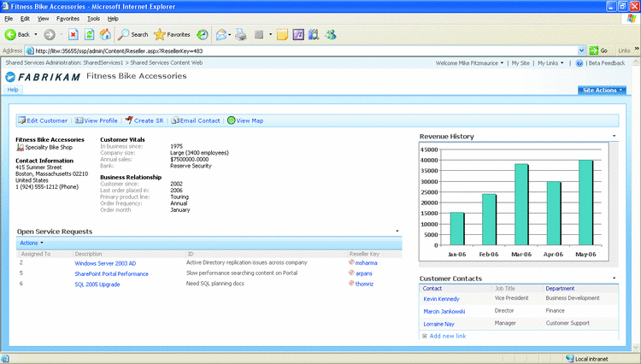Open the Search pane in toolbar
The width and height of the screenshot is (641, 364).
[x=132, y=35]
